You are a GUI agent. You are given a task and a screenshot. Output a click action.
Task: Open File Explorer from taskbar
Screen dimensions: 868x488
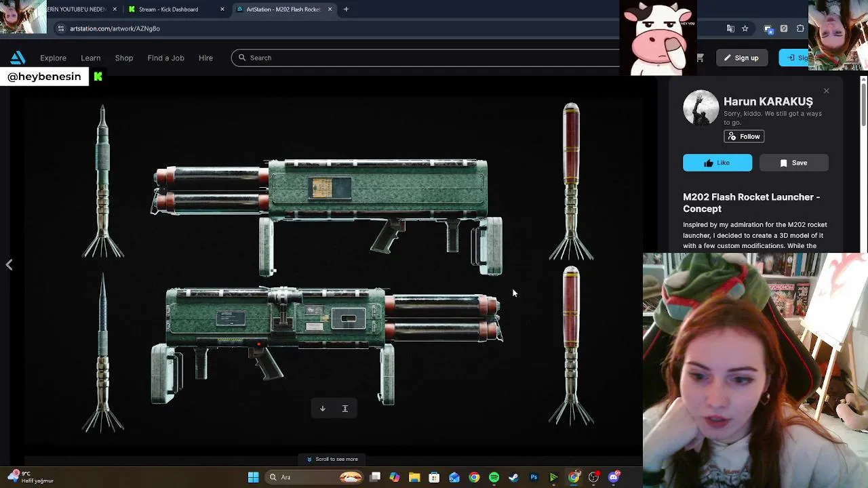pos(414,477)
